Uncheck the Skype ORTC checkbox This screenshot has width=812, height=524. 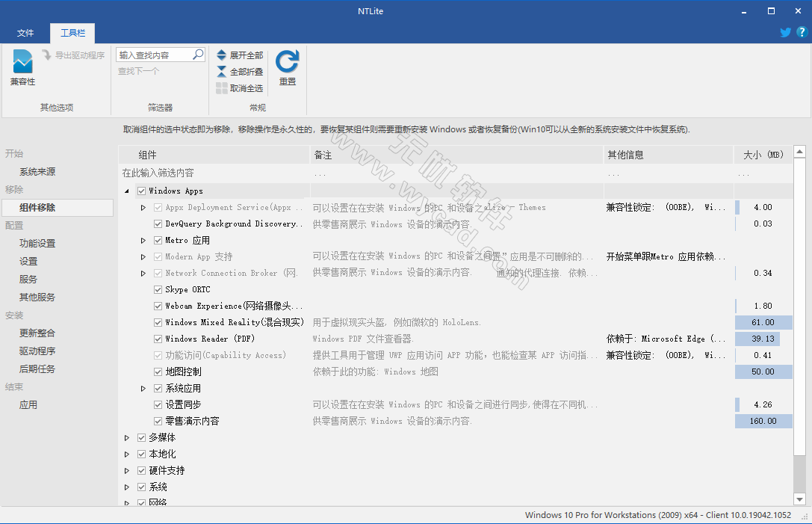(x=158, y=289)
